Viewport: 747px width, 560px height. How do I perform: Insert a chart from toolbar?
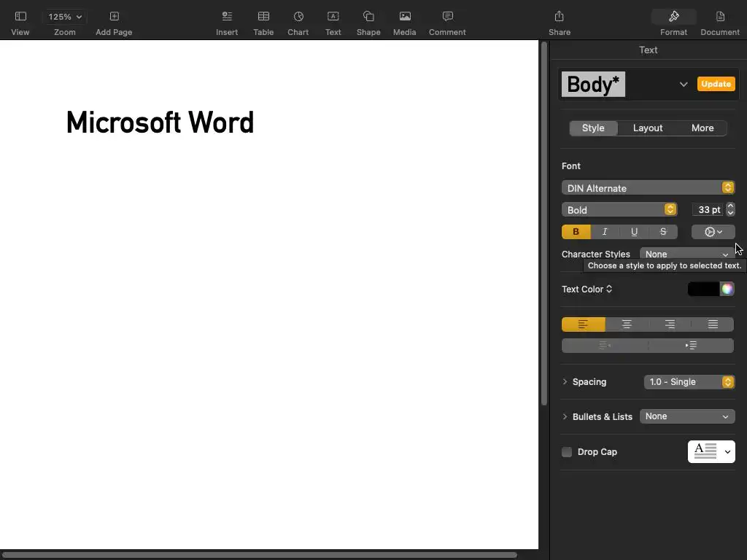[298, 23]
